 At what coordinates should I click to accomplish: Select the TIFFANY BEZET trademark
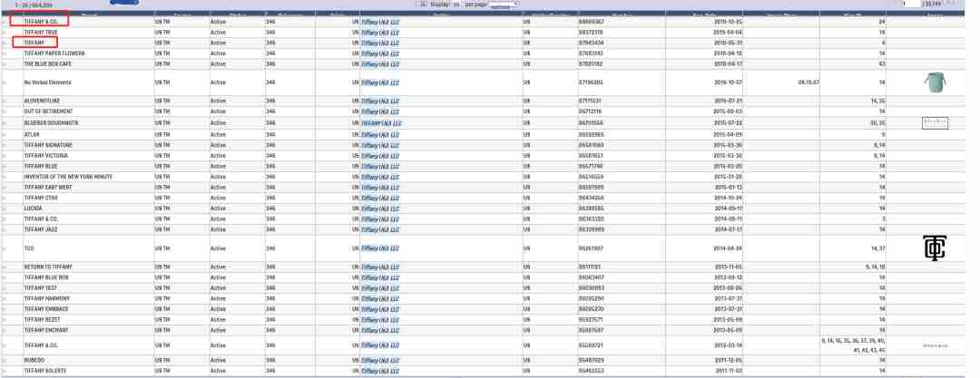(42, 319)
